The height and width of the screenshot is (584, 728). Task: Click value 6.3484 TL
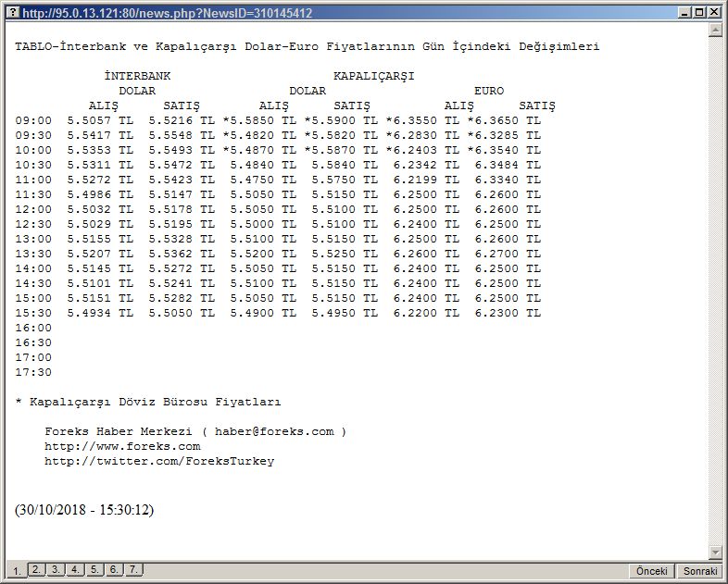tap(508, 165)
